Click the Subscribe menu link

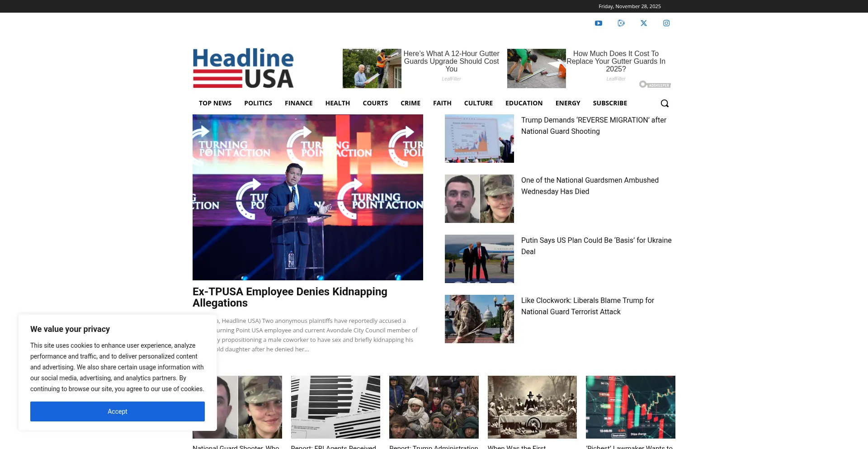pyautogui.click(x=610, y=103)
